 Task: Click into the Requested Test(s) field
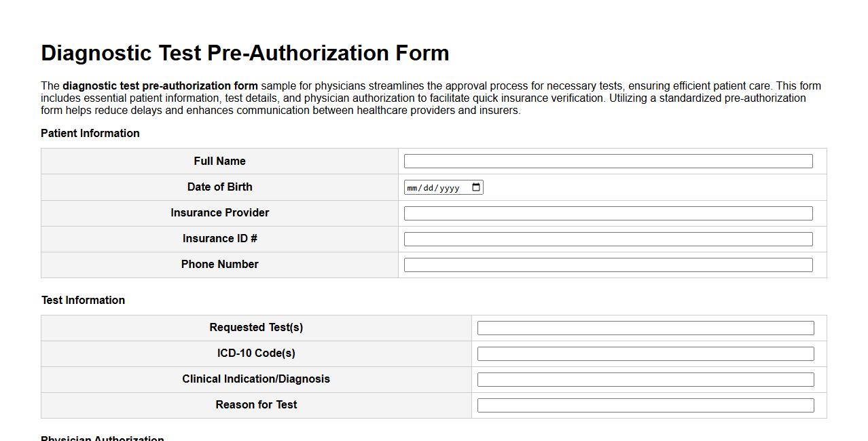point(645,327)
